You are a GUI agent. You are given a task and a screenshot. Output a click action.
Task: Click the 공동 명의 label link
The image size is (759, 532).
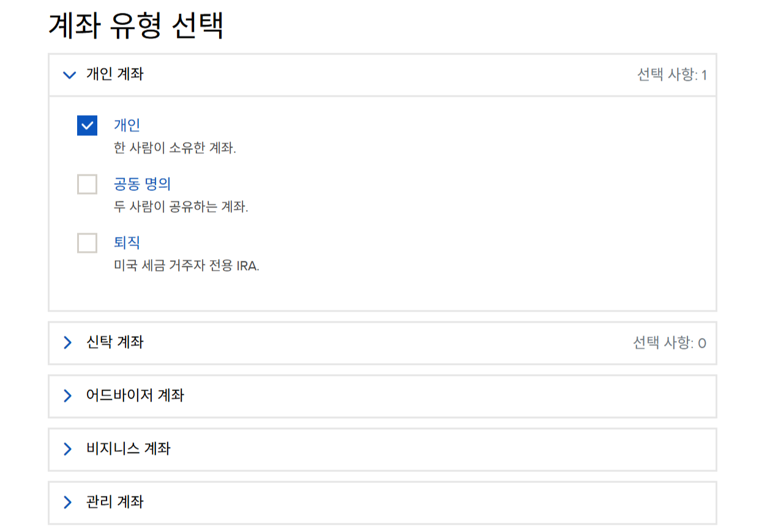pyautogui.click(x=142, y=184)
